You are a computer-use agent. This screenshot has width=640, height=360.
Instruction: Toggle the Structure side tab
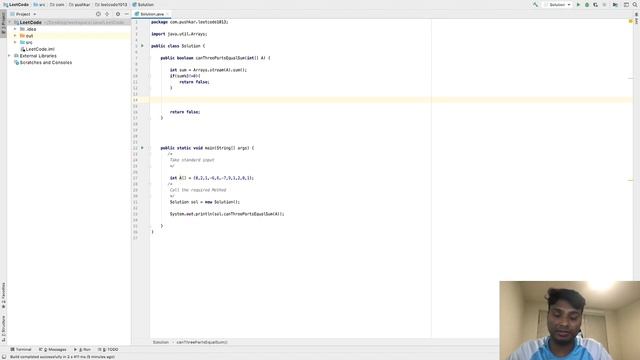(3, 328)
